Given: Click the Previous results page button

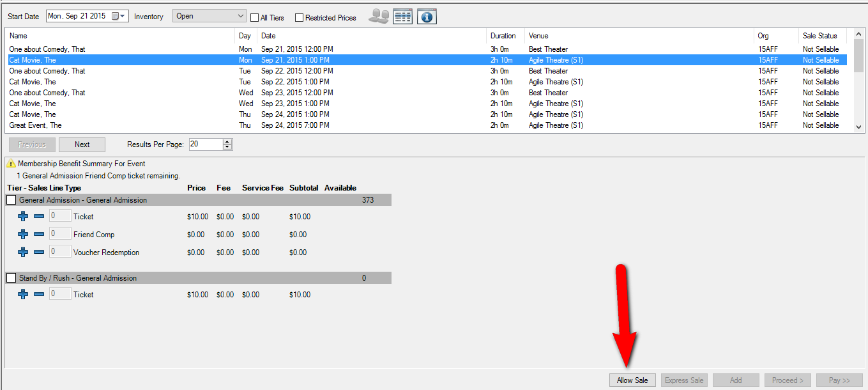Looking at the screenshot, I should pos(32,144).
